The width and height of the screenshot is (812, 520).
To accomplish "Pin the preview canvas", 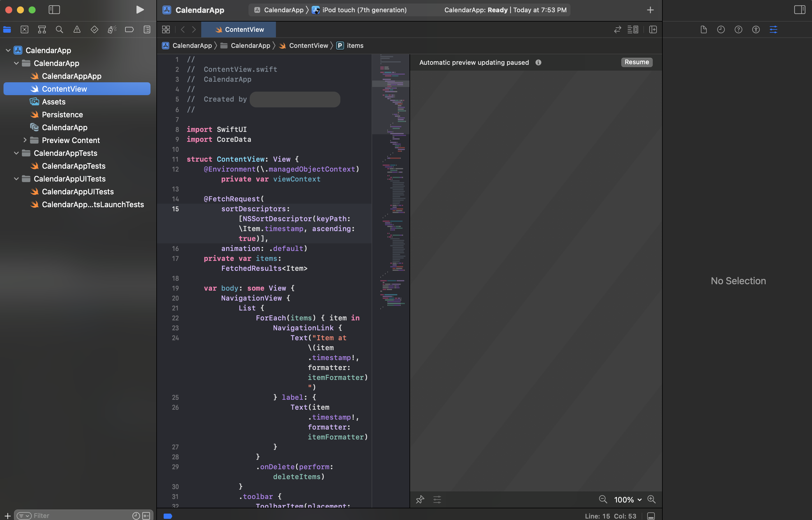I will (x=420, y=499).
